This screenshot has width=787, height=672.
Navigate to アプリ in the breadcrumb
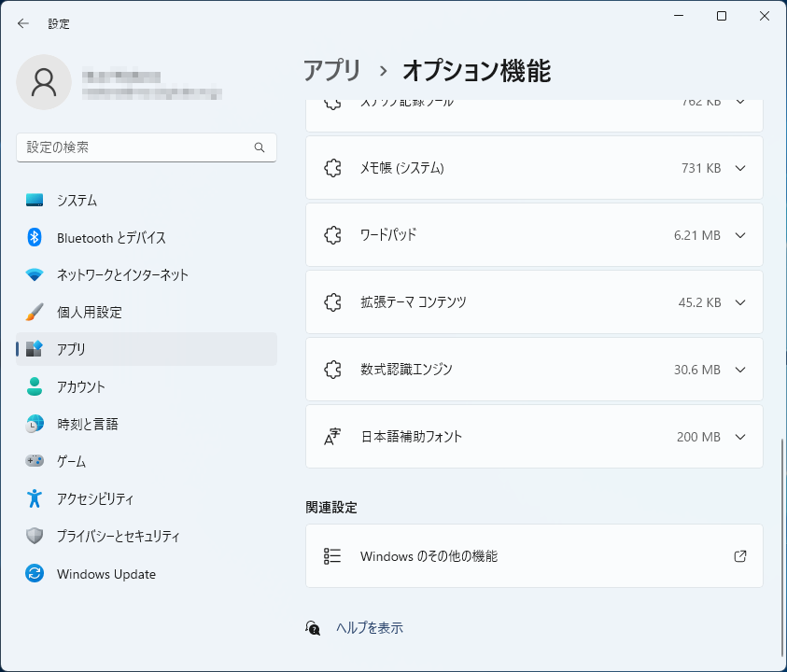331,70
